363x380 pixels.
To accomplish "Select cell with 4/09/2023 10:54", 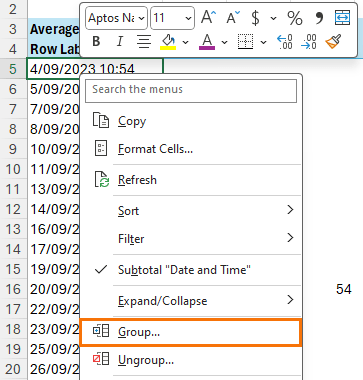I will pos(95,69).
